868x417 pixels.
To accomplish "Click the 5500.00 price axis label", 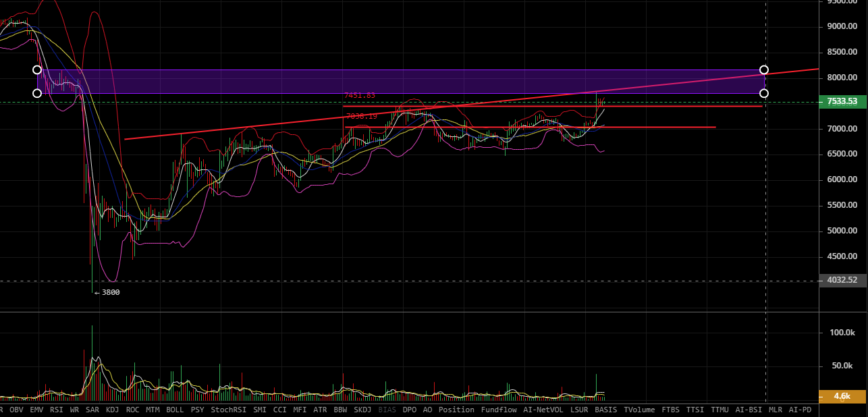I will tap(842, 205).
